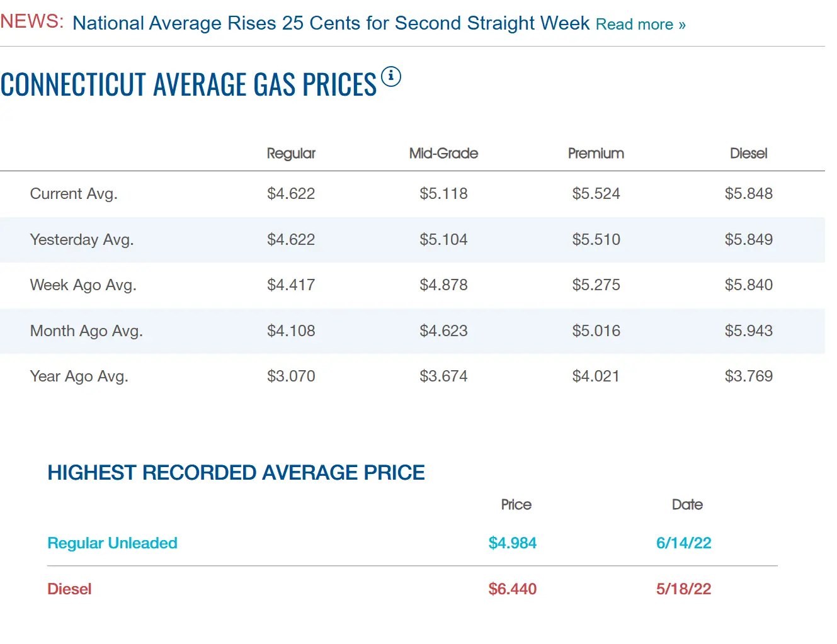The width and height of the screenshot is (837, 644).
Task: Select the Premium column header
Action: click(596, 154)
